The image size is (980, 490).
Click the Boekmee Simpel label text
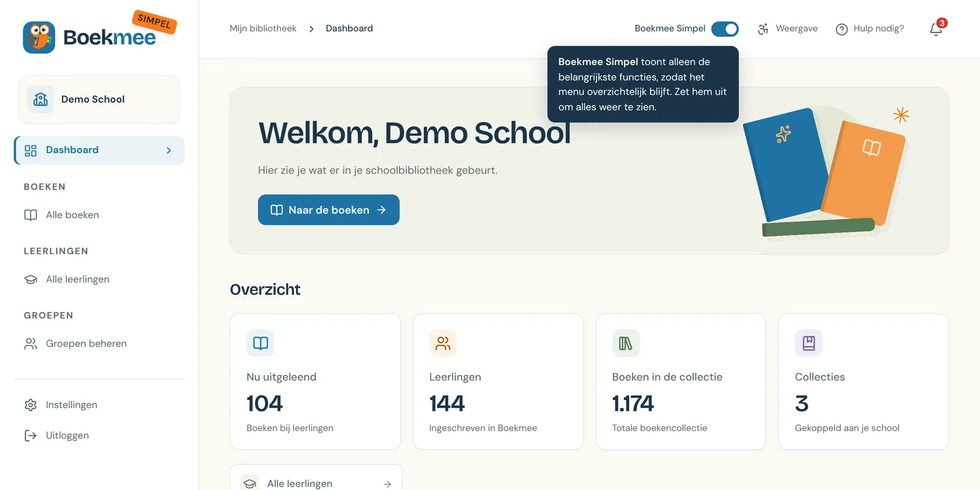[670, 29]
